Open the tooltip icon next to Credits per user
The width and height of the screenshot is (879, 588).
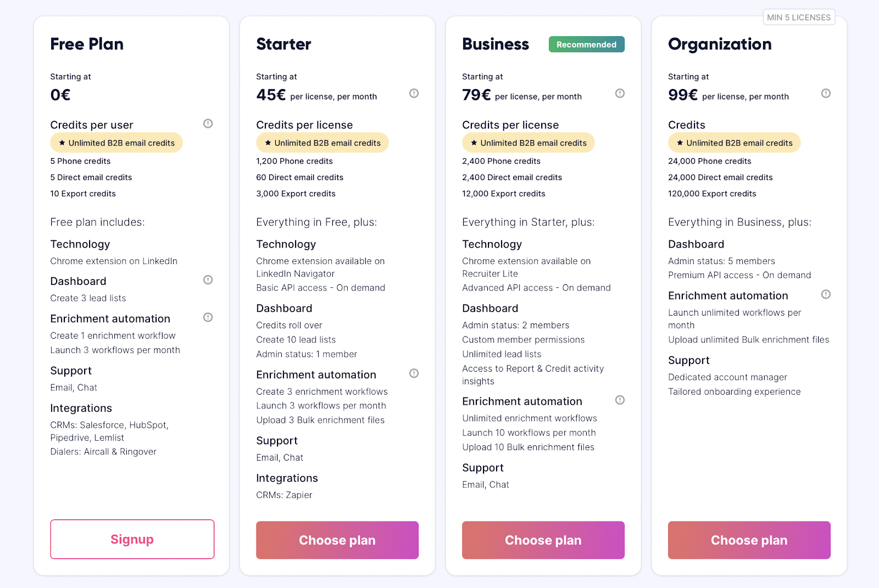(x=207, y=124)
